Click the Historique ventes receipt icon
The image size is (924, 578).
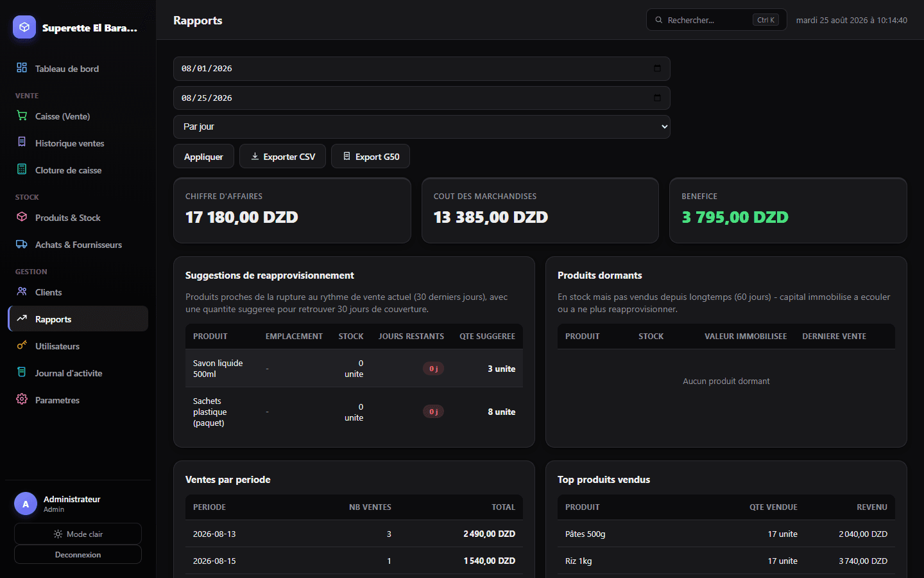point(22,143)
